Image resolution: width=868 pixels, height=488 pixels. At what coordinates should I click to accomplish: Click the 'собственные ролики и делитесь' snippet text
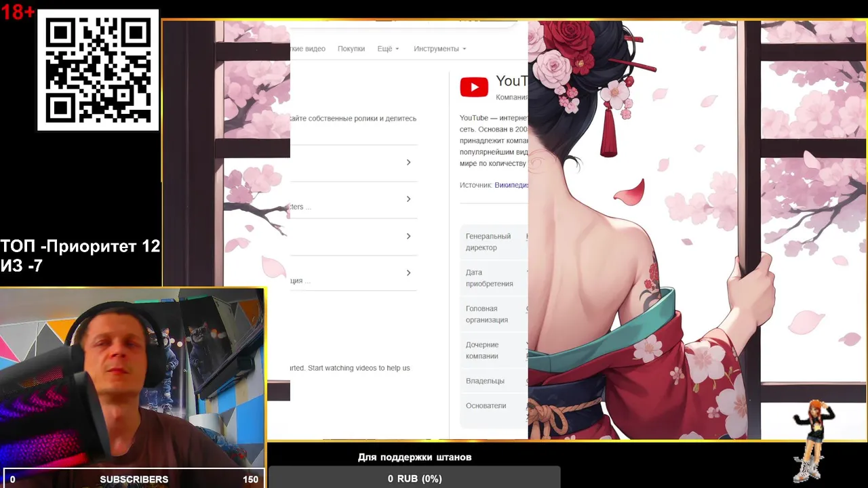tap(362, 119)
